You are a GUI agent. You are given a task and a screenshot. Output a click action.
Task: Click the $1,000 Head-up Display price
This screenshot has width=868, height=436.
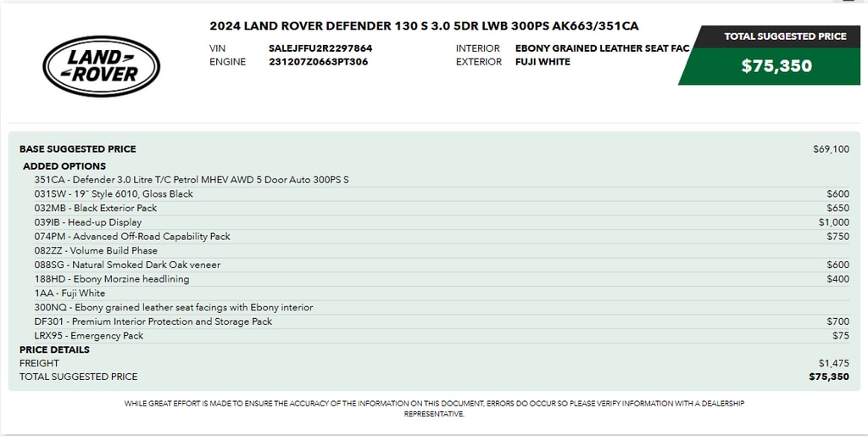pyautogui.click(x=834, y=222)
